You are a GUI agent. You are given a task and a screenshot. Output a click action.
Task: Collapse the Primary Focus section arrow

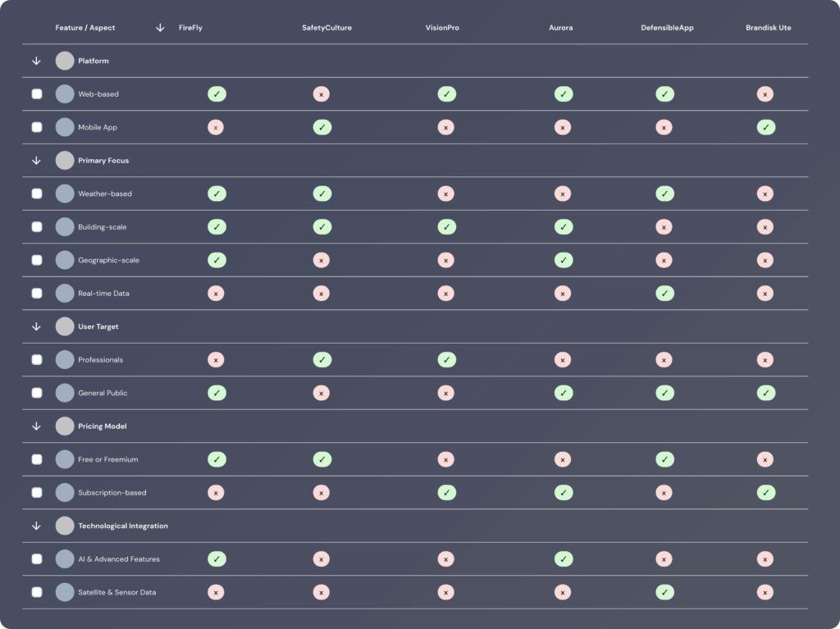(x=36, y=161)
